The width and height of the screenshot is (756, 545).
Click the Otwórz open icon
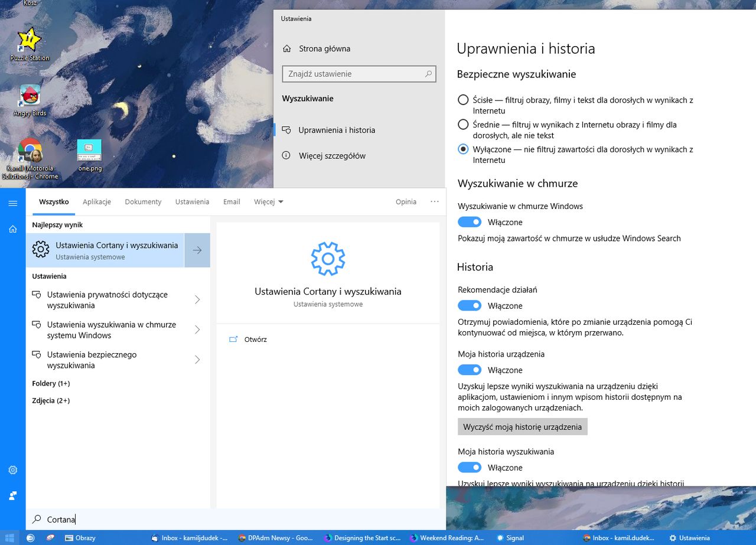233,340
